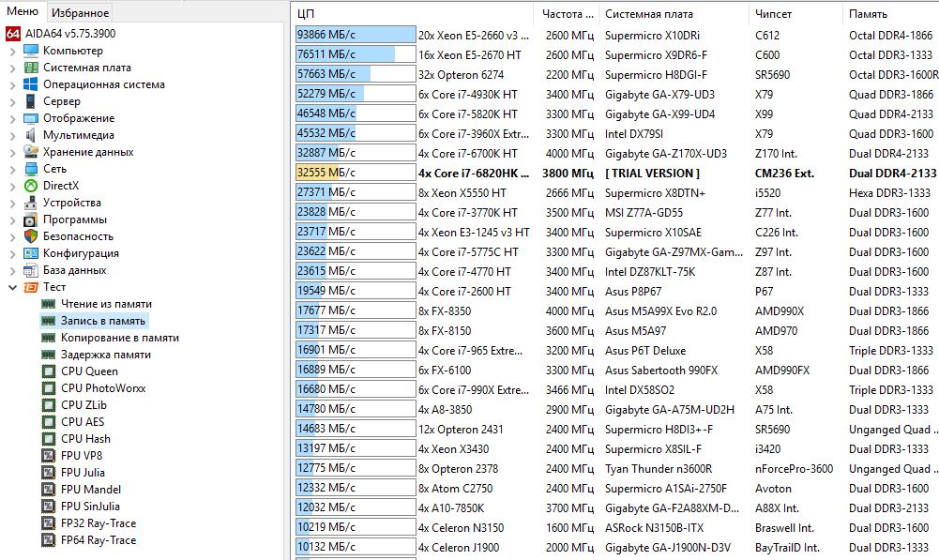The height and width of the screenshot is (560, 939).
Task: Click the AIDA64 v5.75.3900 root icon
Action: click(x=13, y=34)
